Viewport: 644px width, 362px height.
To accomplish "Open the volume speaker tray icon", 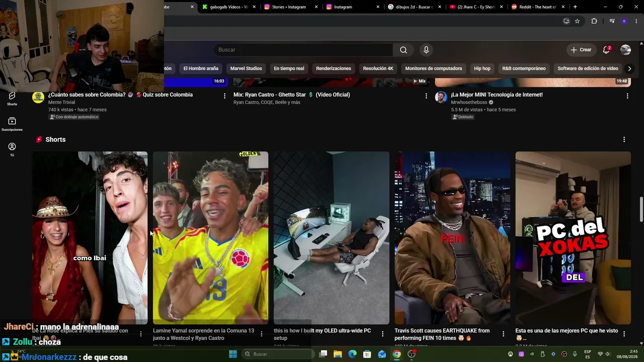I will (x=607, y=354).
